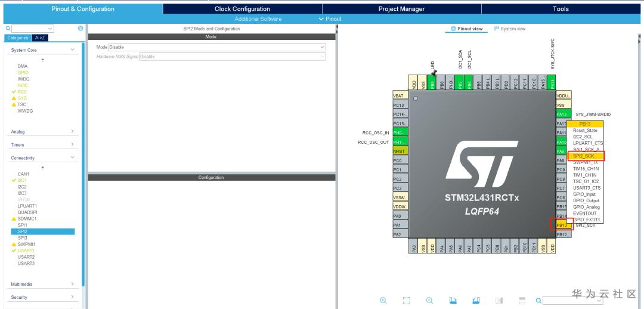Open the SPI2 Mode dropdown
This screenshot has height=309, width=644.
point(217,47)
